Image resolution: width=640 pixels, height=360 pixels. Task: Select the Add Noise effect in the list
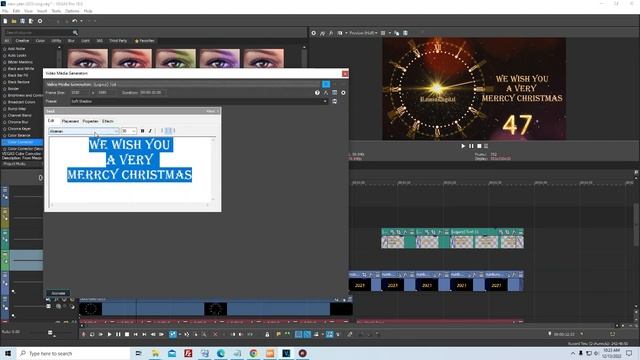point(16,49)
